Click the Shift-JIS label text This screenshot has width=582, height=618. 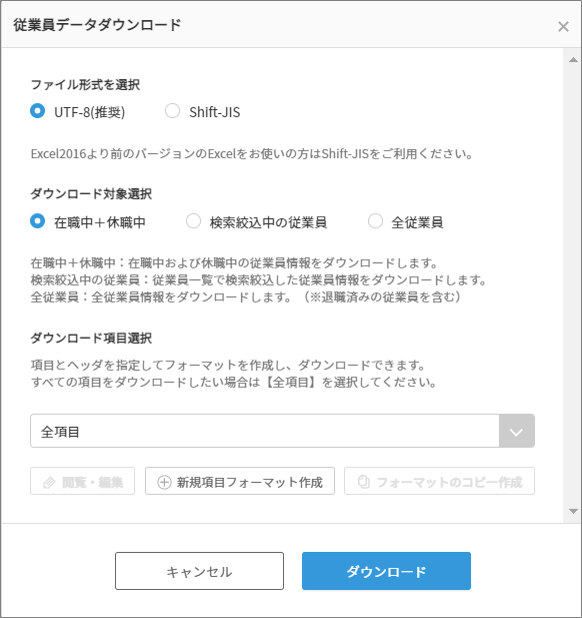point(214,112)
